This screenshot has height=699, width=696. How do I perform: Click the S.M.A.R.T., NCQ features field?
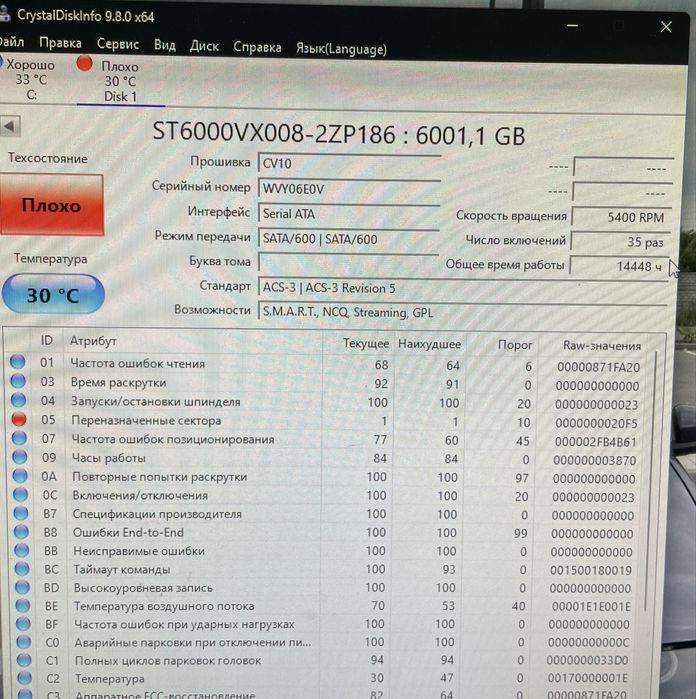click(463, 312)
